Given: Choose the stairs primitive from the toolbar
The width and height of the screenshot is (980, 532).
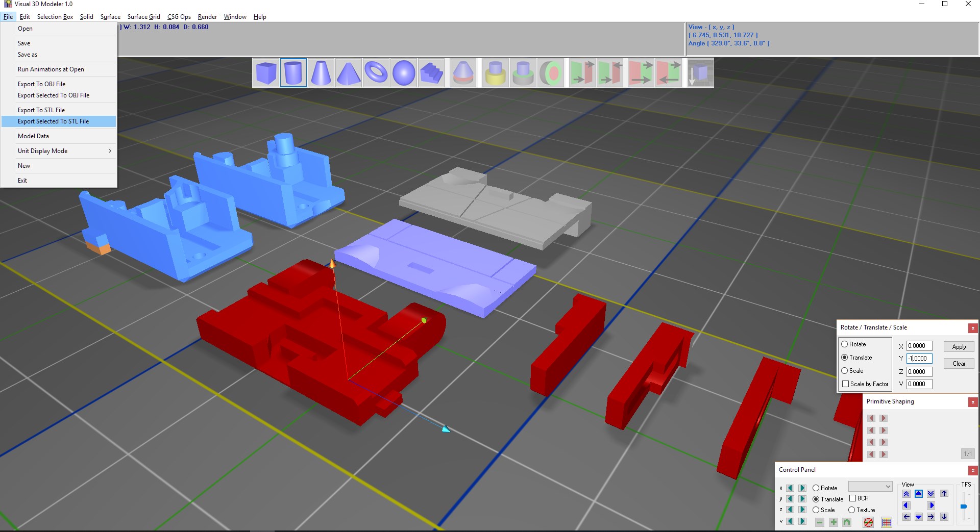Looking at the screenshot, I should coord(431,72).
